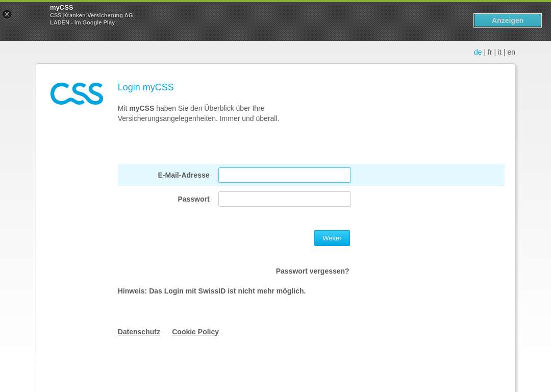Image resolution: width=551 pixels, height=392 pixels.
Task: Focus the Passwort input field
Action: tap(285, 199)
